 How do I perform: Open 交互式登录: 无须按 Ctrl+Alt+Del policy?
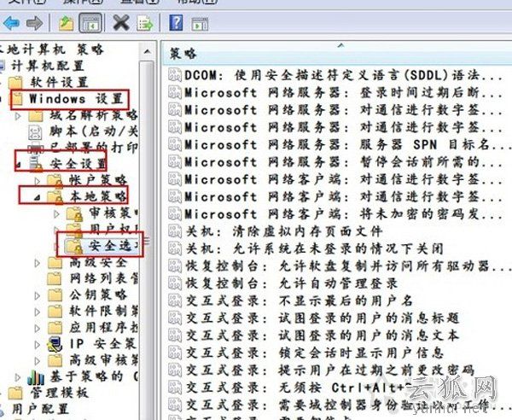[x=299, y=388]
